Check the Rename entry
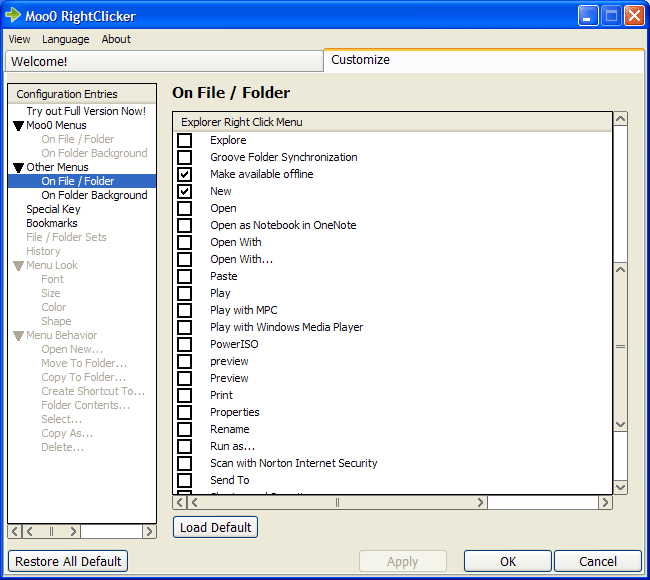This screenshot has height=580, width=650. tap(184, 429)
